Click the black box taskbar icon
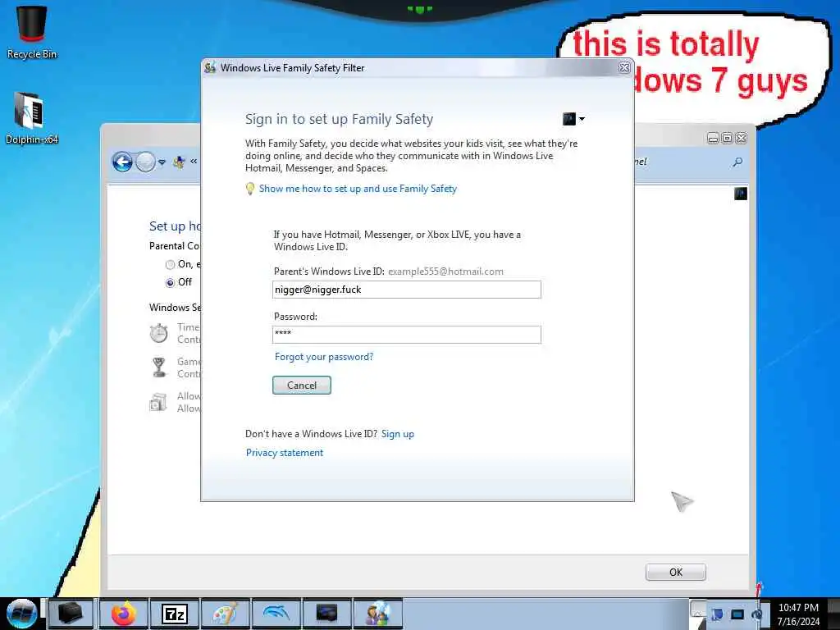 (x=71, y=614)
